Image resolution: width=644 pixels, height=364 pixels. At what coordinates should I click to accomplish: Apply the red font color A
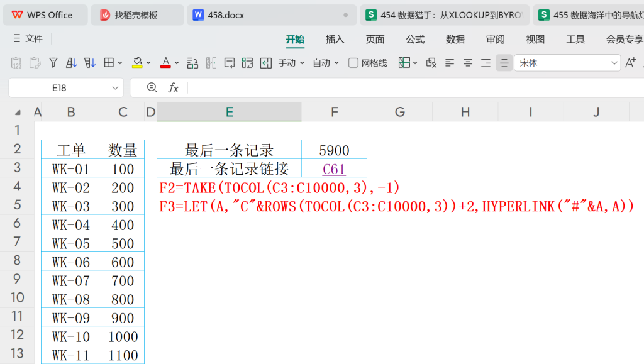tap(165, 63)
